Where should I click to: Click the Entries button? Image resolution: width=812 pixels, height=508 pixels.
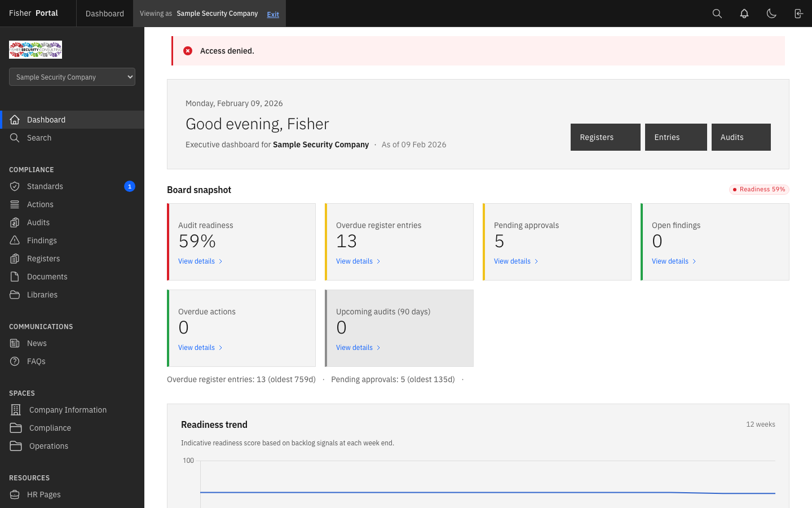tap(676, 137)
